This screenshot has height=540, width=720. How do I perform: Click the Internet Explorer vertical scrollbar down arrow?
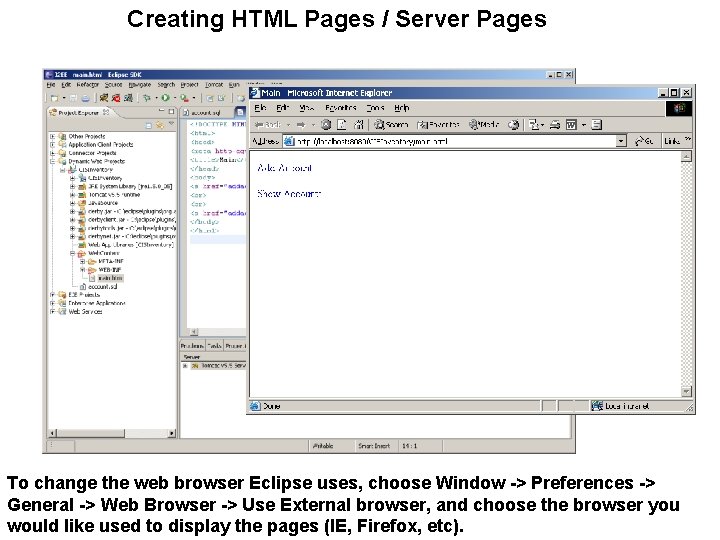[x=686, y=391]
